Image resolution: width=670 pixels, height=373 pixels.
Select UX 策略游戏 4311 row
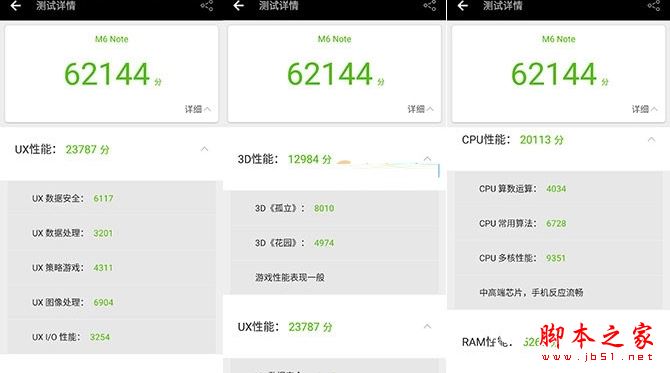[112, 268]
